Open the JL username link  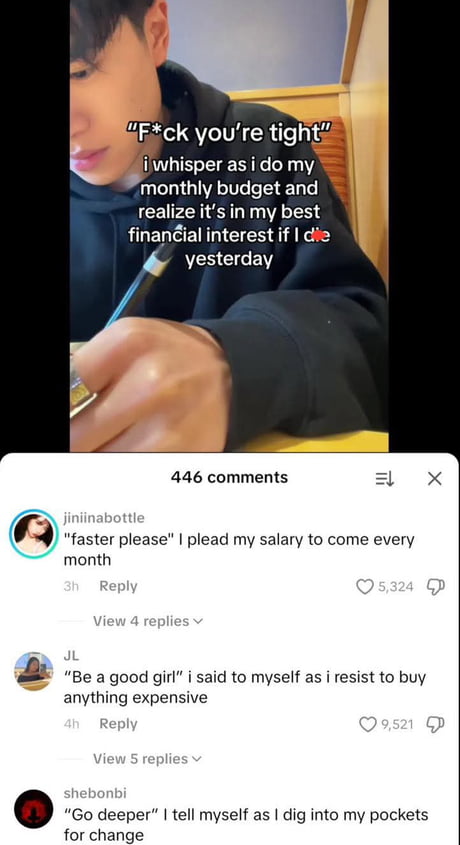[71, 656]
